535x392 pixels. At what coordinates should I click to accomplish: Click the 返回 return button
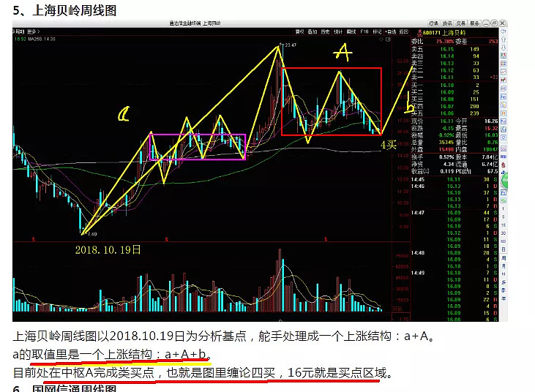click(404, 31)
